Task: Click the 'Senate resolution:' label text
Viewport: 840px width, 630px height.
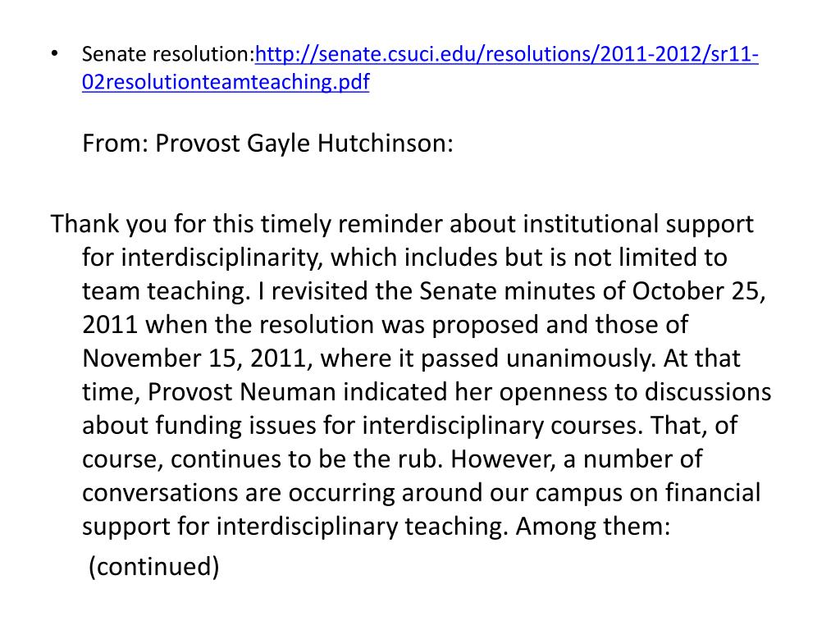Action: [x=168, y=54]
